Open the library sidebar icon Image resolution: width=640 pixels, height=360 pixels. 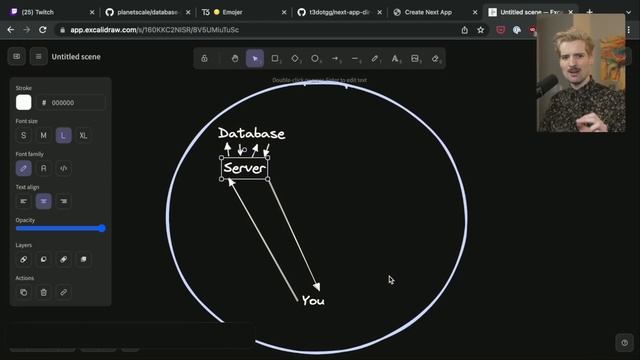(17, 56)
